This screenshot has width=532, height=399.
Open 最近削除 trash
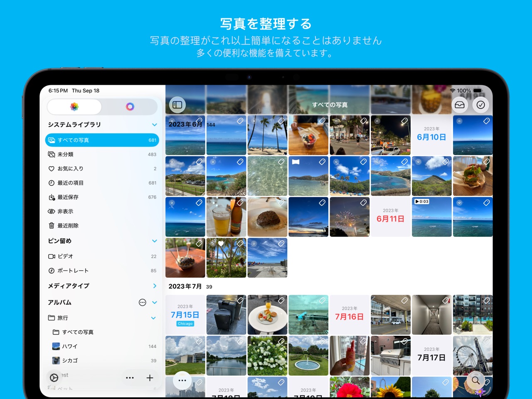click(102, 225)
